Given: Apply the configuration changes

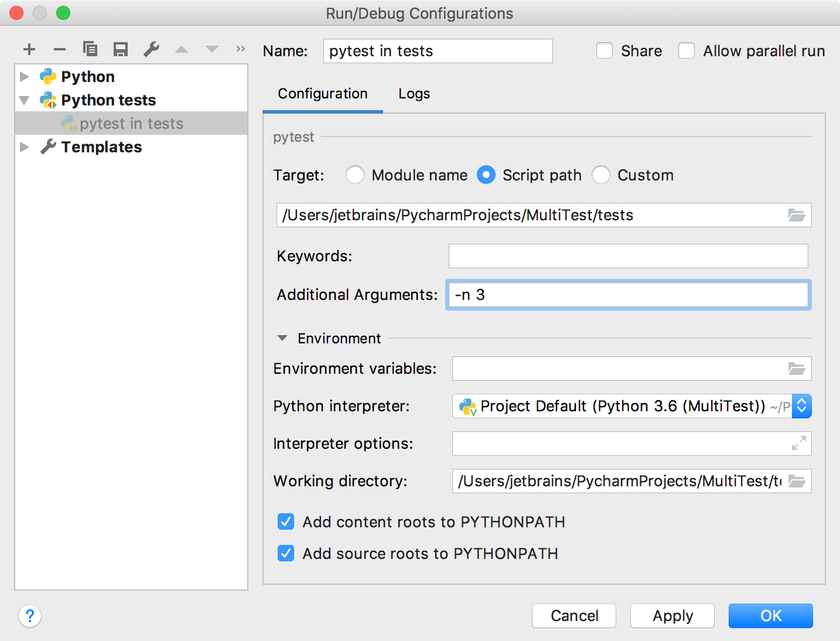Looking at the screenshot, I should click(x=672, y=616).
